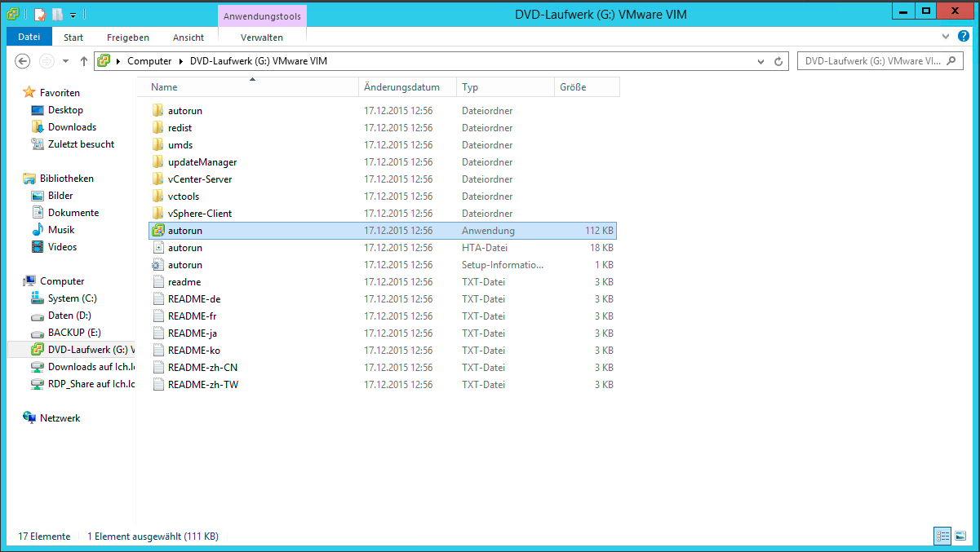Open Musik library

pyautogui.click(x=61, y=230)
